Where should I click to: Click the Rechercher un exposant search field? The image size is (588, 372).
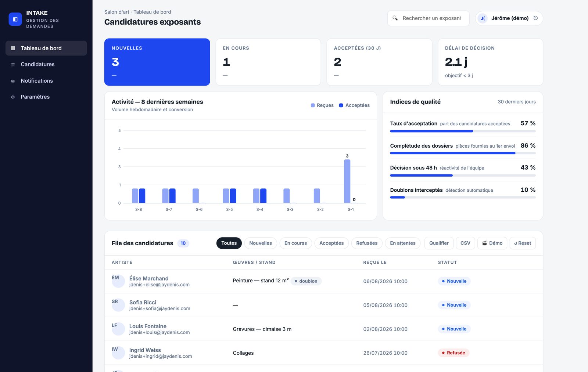(428, 18)
